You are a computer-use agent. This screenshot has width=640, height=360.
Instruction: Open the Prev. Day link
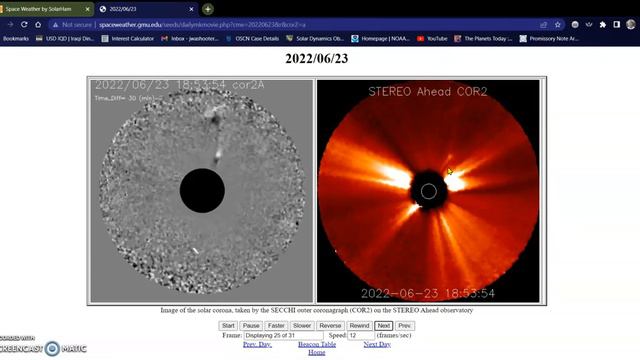257,344
